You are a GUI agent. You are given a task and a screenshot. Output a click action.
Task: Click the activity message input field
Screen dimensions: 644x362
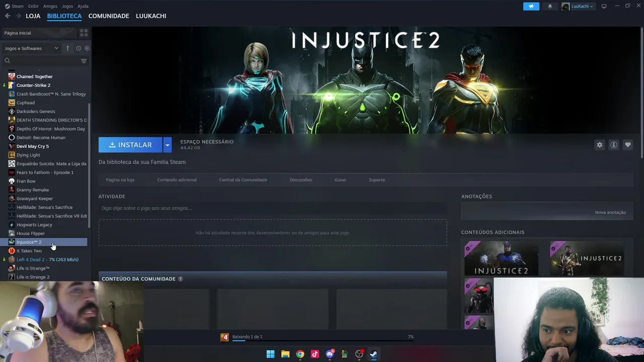[x=273, y=208]
